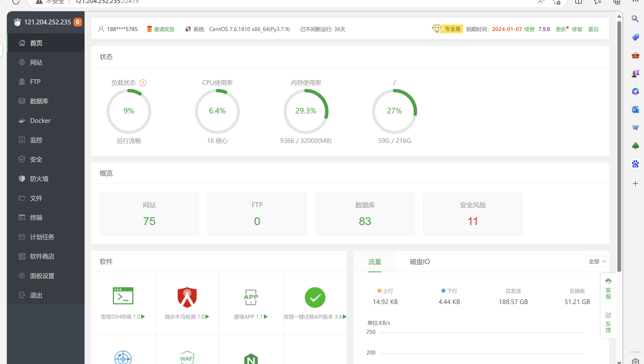Click the 修复 repair link
This screenshot has width=644, height=364.
(577, 29)
